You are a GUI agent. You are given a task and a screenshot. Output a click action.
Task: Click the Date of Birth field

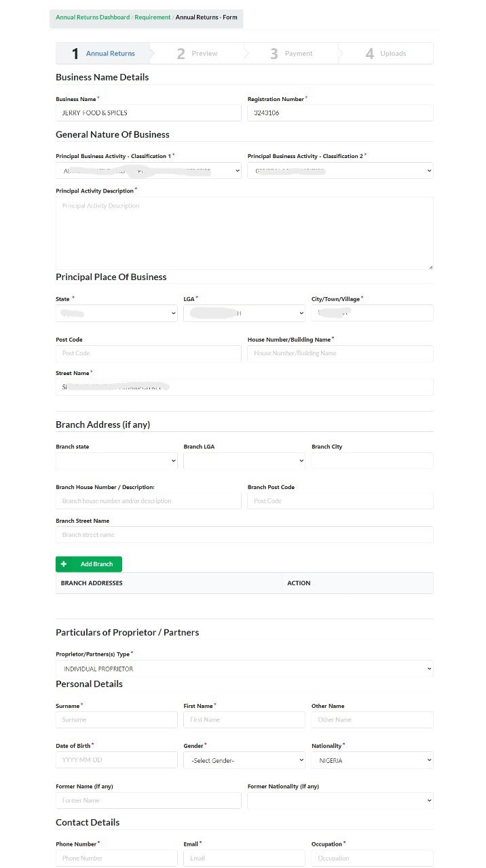[116, 759]
